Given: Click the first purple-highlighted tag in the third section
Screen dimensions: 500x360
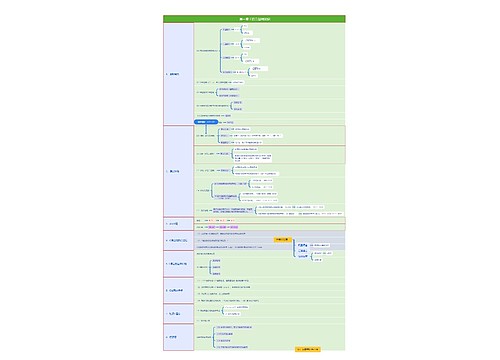Looking at the screenshot, I should (212, 227).
